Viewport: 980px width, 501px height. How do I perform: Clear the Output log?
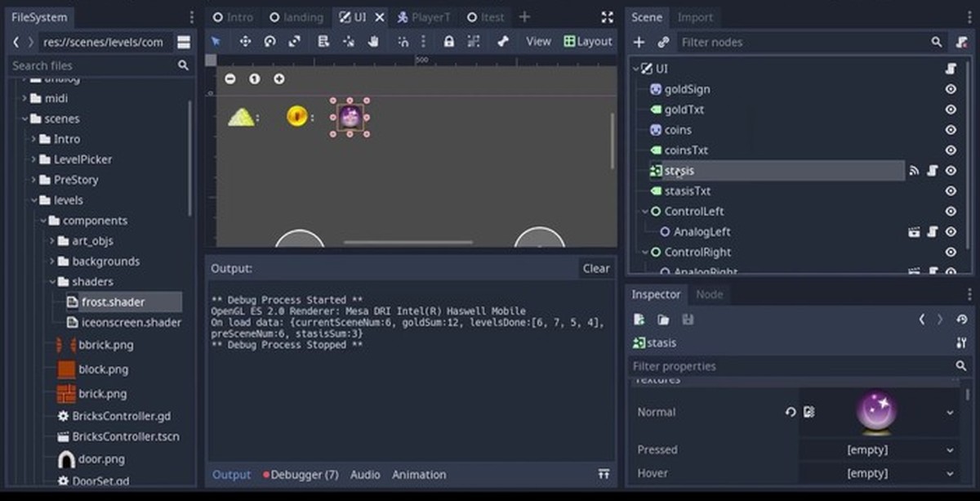coord(595,268)
